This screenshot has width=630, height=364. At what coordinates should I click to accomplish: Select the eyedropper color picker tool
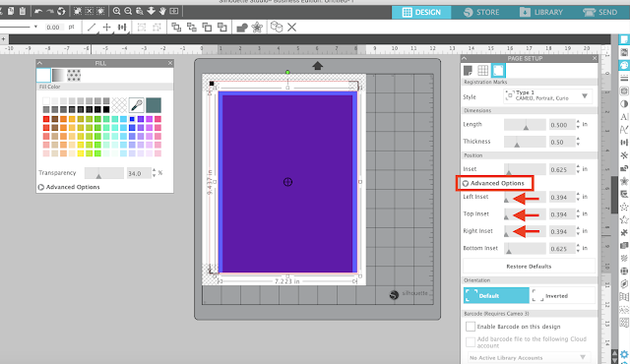click(137, 105)
